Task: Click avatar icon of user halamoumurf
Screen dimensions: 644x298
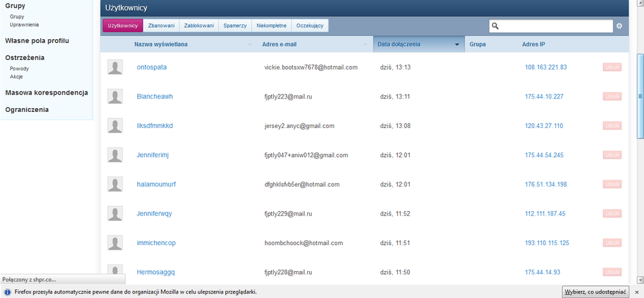Action: pos(115,184)
